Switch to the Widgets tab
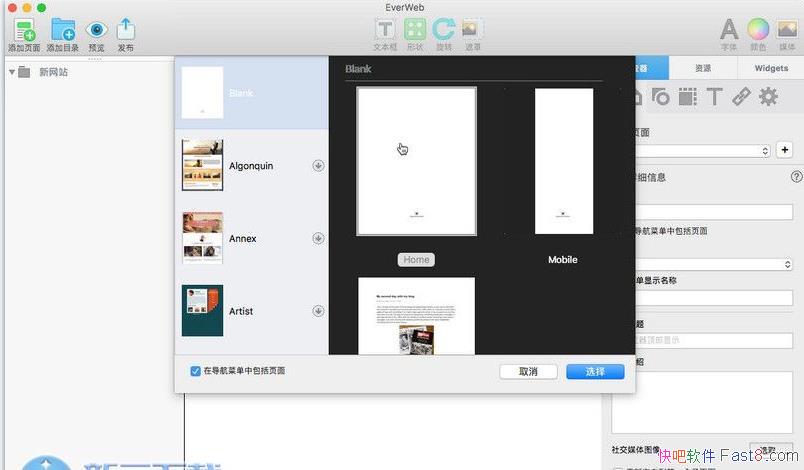Image resolution: width=804 pixels, height=470 pixels. pos(771,68)
